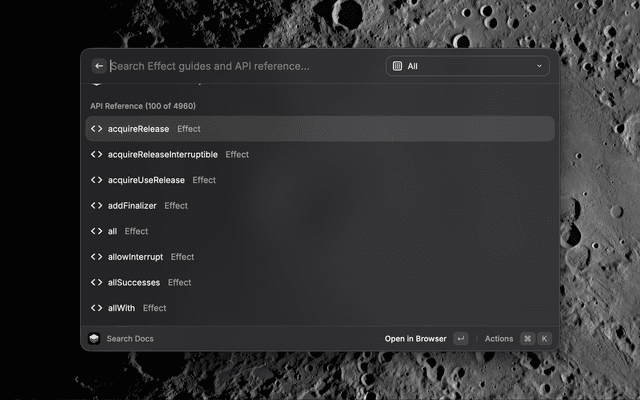Click the grid icon in the All dropdown
The width and height of the screenshot is (640, 400).
pyautogui.click(x=397, y=66)
